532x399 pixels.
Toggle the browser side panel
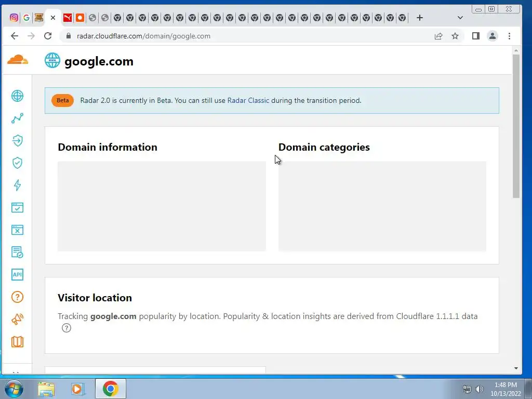click(476, 36)
